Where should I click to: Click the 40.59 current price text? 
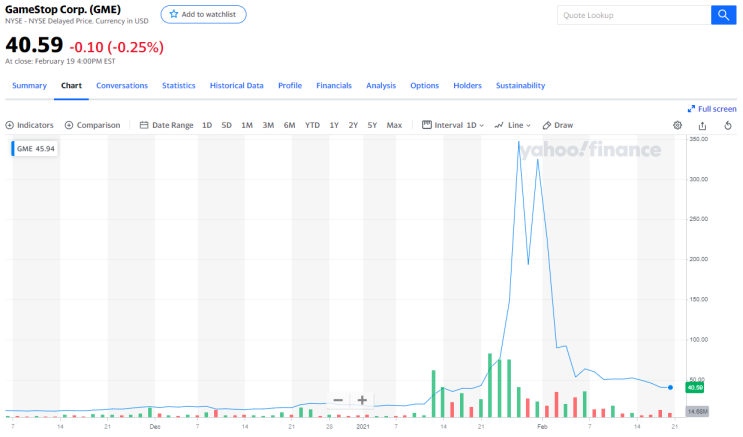(x=34, y=45)
